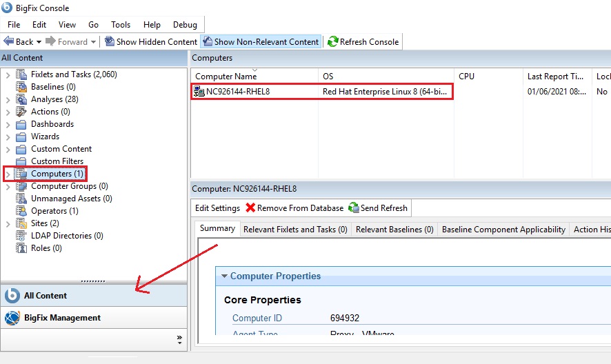Click the Send Refresh icon
This screenshot has width=611, height=364.
click(354, 208)
